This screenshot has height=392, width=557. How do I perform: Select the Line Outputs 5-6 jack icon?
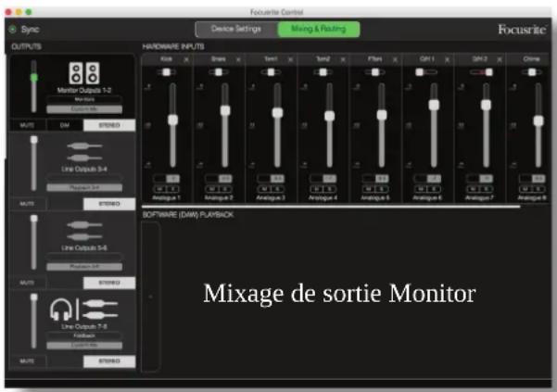coord(84,231)
